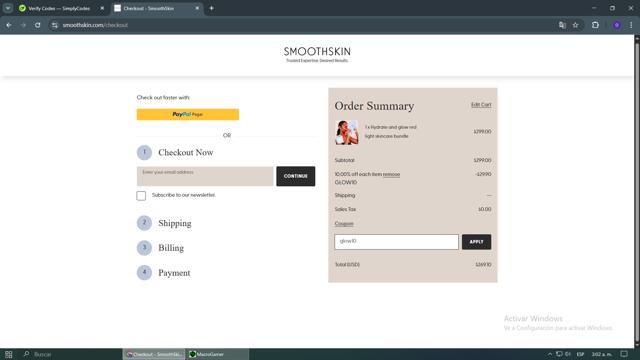Image resolution: width=640 pixels, height=360 pixels.
Task: Open the Windows Start menu
Action: tap(9, 354)
